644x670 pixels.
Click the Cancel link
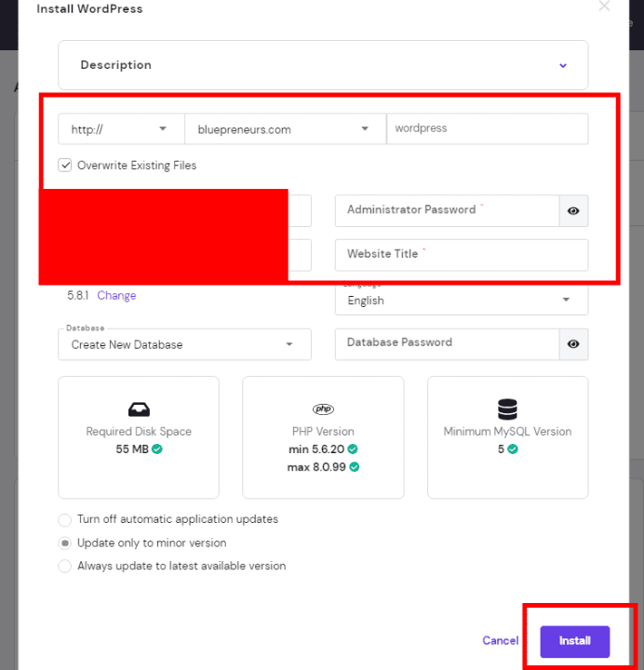coord(501,640)
